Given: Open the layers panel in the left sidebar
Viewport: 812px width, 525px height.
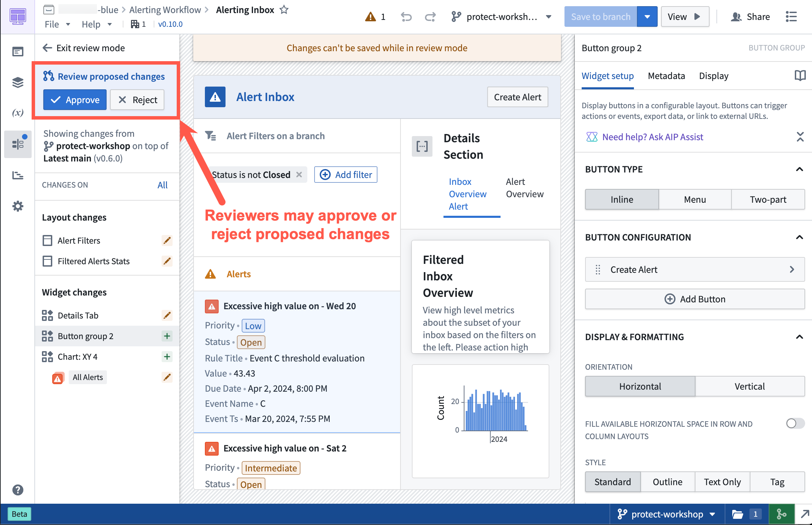Looking at the screenshot, I should [18, 82].
